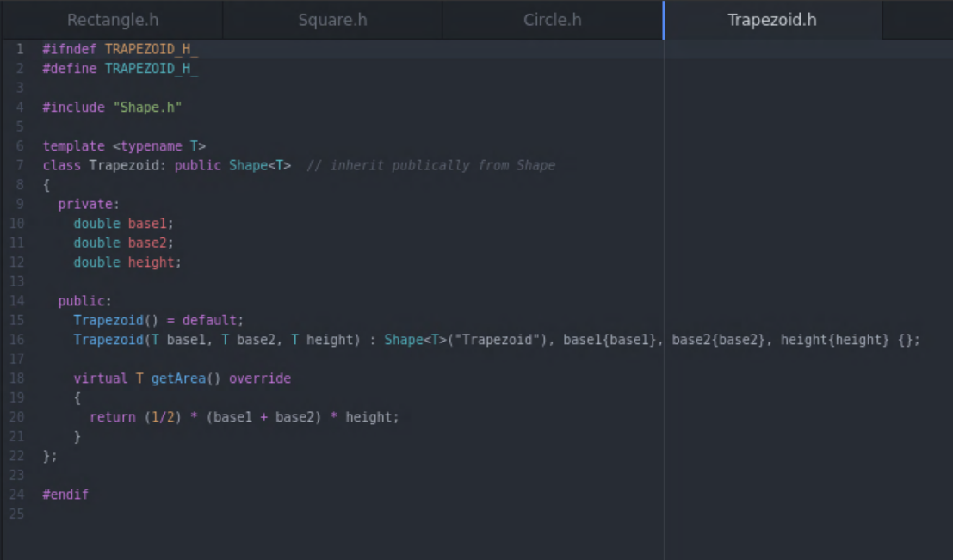Click the (1/2) expression on line 20
Screen dimensions: 953x560
(163, 418)
